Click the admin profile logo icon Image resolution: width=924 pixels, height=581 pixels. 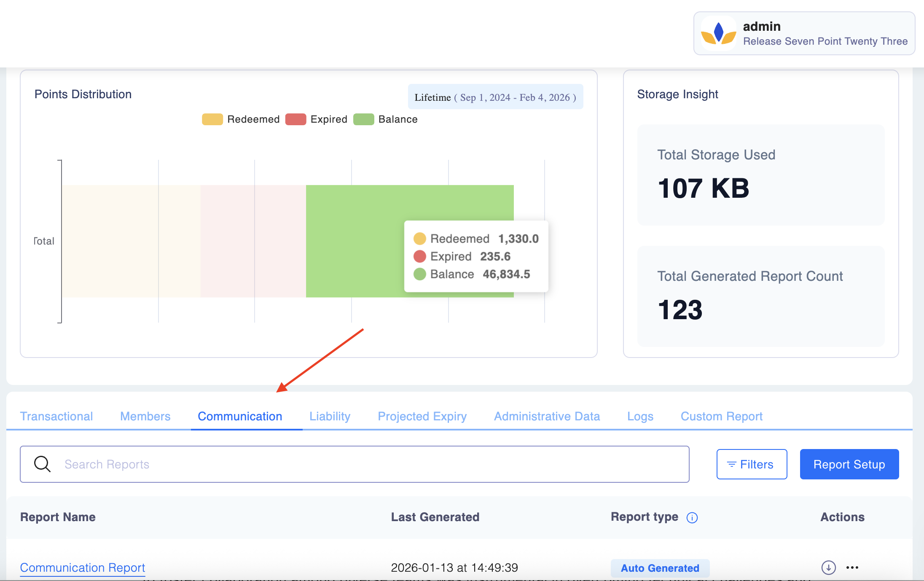pyautogui.click(x=718, y=33)
